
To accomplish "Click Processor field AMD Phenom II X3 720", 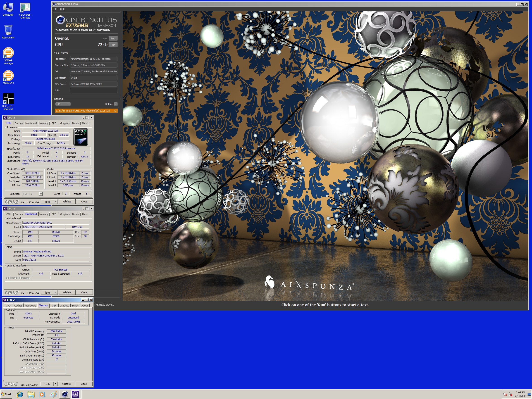I will coord(93,59).
